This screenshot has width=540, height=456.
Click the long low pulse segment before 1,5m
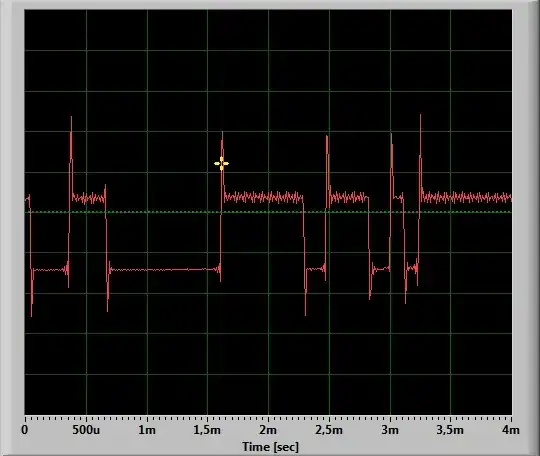pyautogui.click(x=165, y=269)
